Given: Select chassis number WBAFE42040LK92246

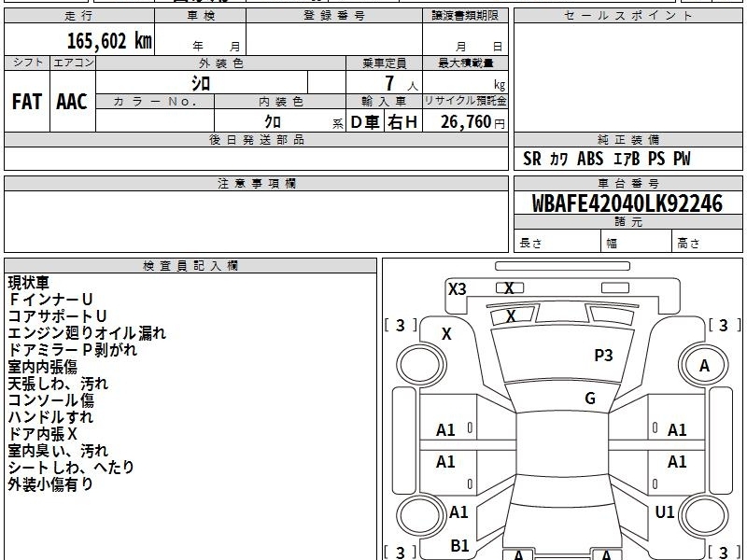Looking at the screenshot, I should tap(627, 203).
